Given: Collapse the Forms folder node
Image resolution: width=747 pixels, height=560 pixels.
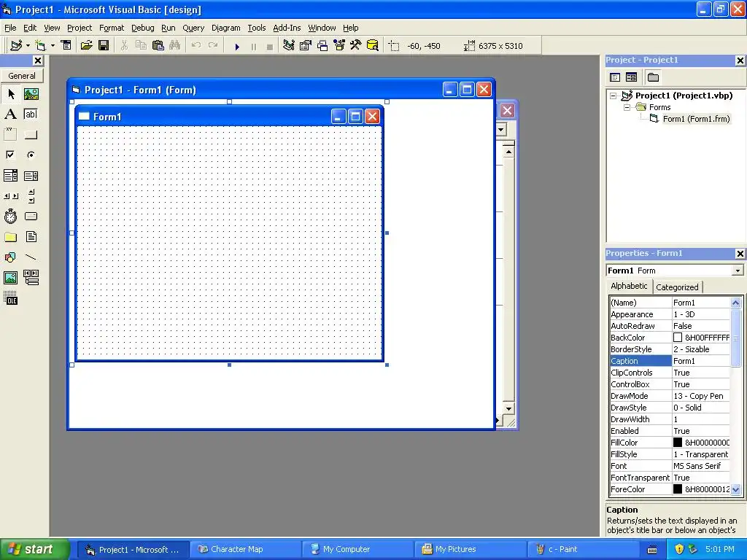Looking at the screenshot, I should (627, 107).
